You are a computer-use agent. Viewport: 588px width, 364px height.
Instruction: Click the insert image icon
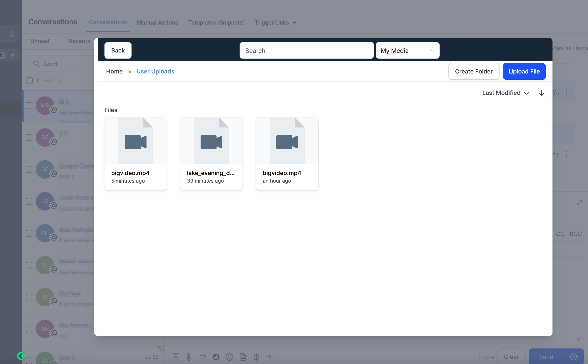click(216, 356)
